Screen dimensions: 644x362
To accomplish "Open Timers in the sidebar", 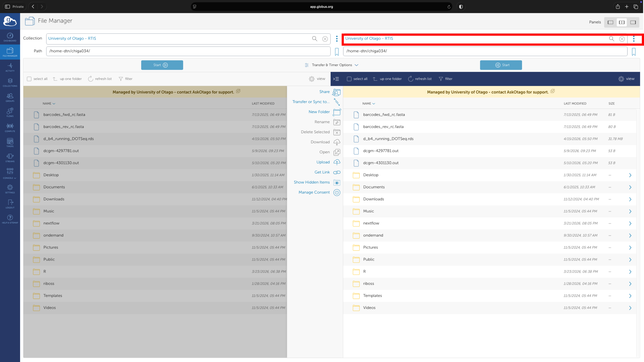I will [x=10, y=143].
